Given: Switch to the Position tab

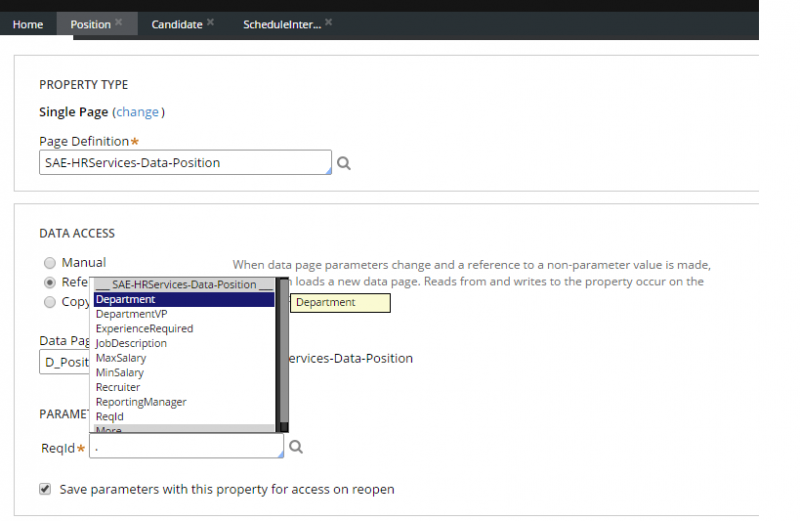Looking at the screenshot, I should pyautogui.click(x=90, y=24).
